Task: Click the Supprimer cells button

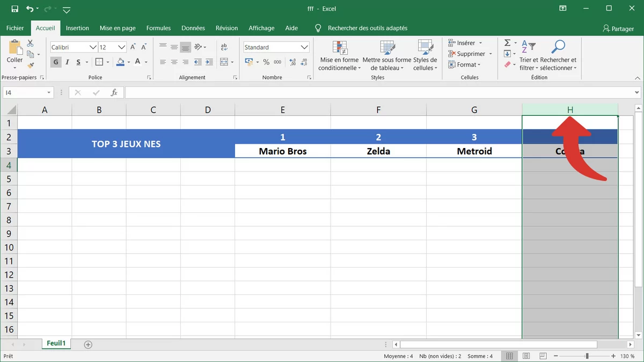Action: 470,54
